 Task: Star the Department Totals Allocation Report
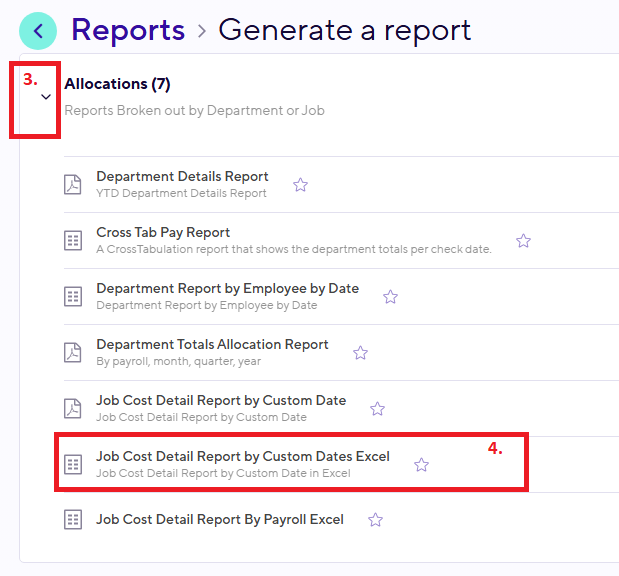click(x=360, y=353)
